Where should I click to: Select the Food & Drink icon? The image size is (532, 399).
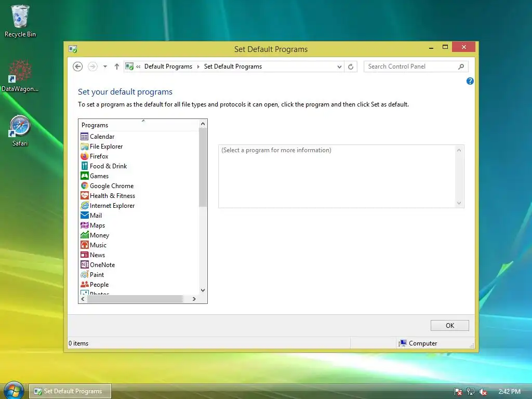coord(85,166)
